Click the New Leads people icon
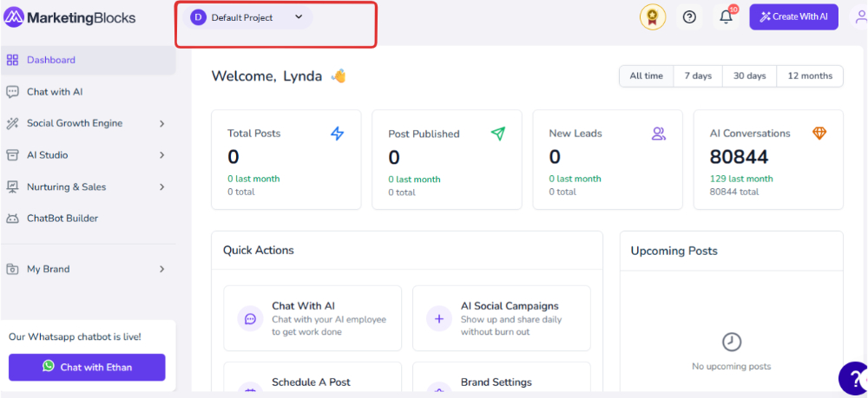 tap(659, 134)
